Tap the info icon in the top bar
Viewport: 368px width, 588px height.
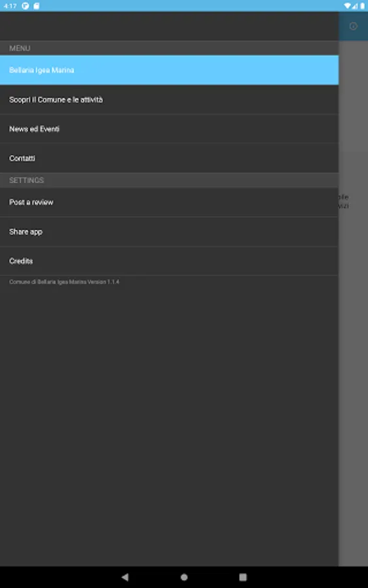pos(353,26)
